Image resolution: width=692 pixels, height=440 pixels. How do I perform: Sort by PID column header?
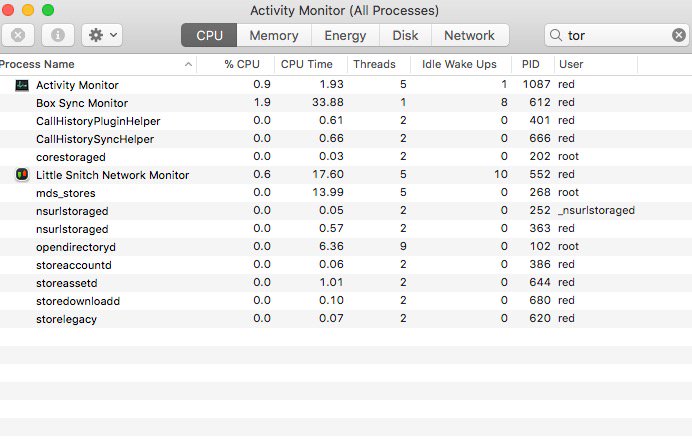(530, 64)
